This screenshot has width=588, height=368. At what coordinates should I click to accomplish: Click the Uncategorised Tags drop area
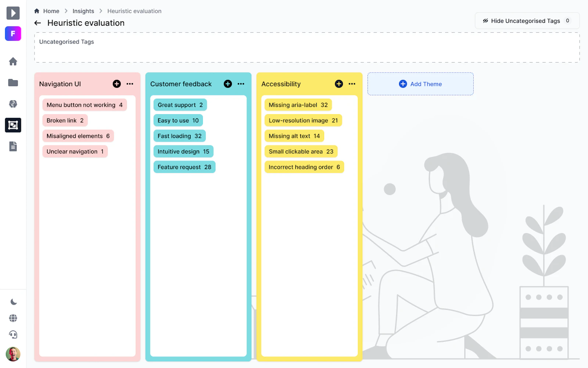point(307,47)
